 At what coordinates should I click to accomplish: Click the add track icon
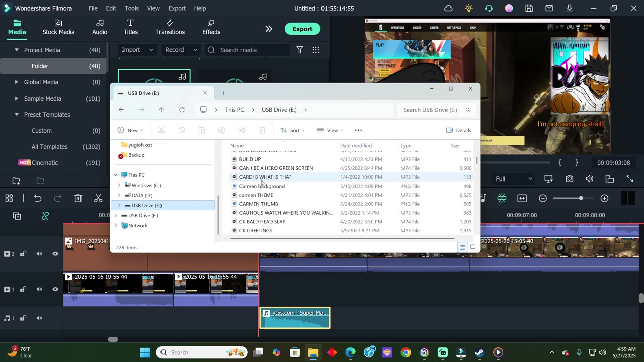17,216
